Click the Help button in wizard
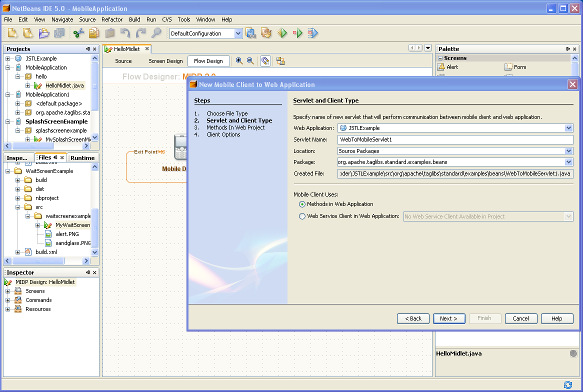This screenshot has height=392, width=583. tap(556, 318)
